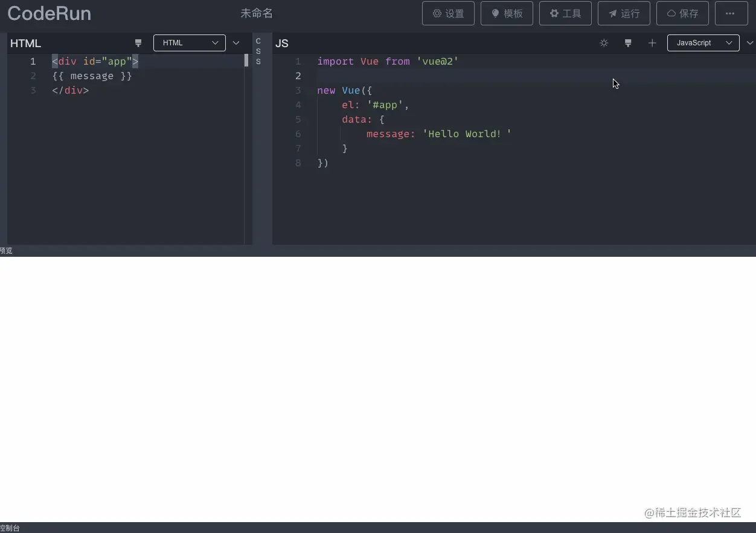
Task: Click the <div id="app"> line in HTML
Action: [x=95, y=61]
